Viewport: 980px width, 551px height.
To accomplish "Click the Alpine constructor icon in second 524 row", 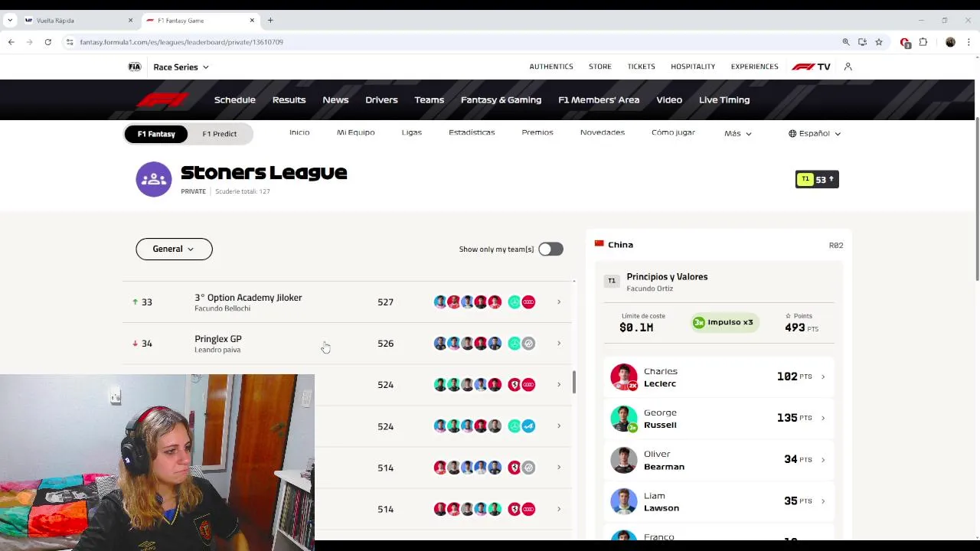I will [x=528, y=426].
